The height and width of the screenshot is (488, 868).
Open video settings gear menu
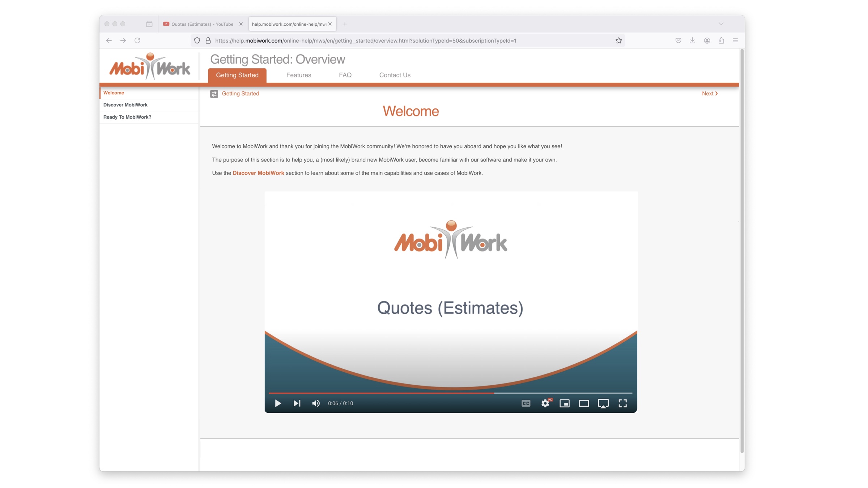(545, 403)
